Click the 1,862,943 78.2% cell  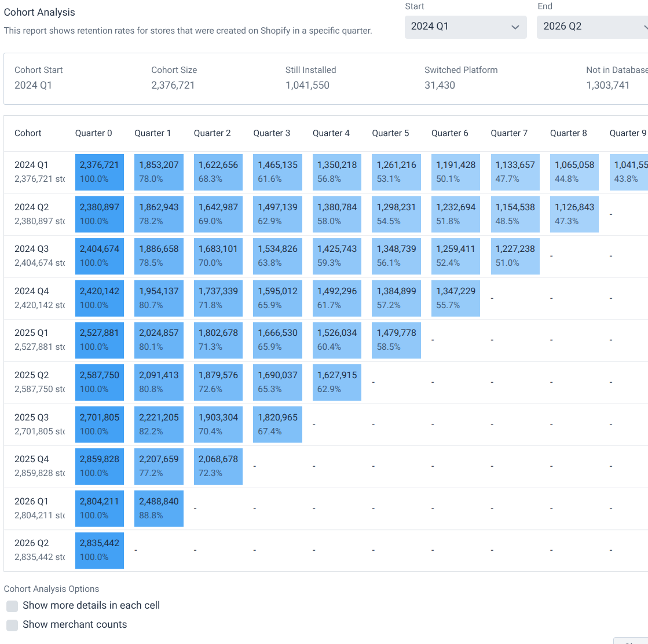(159, 214)
